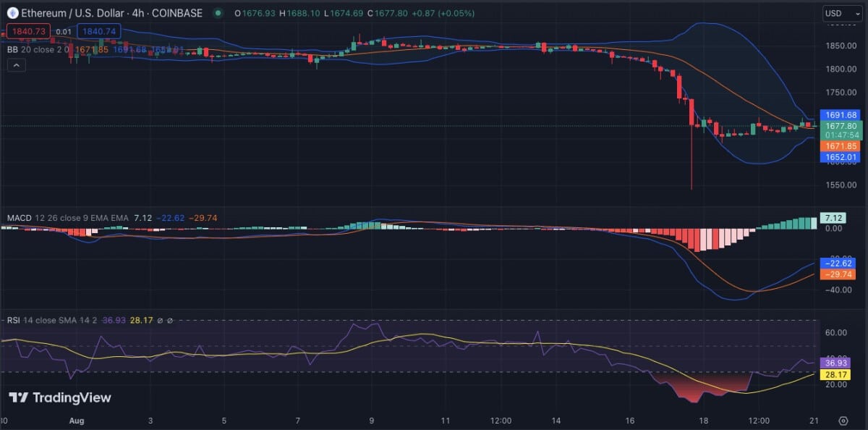Image resolution: width=868 pixels, height=430 pixels.
Task: Click the blue 1652.01 lower band axis tag
Action: point(840,157)
